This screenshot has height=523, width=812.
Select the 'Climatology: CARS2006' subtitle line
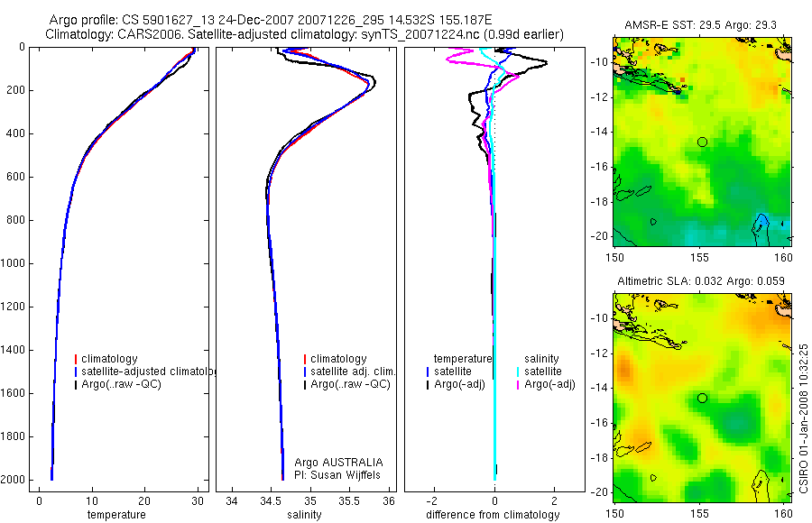pyautogui.click(x=305, y=34)
